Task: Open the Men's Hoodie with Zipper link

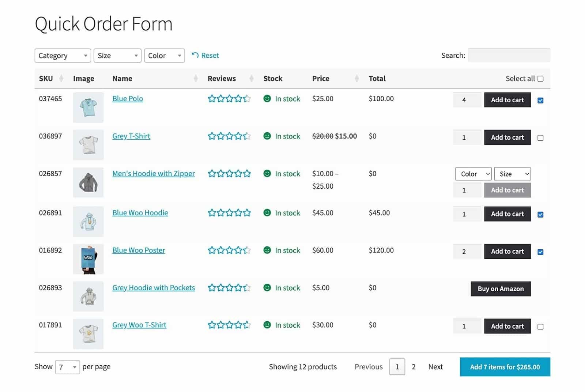Action: click(154, 174)
